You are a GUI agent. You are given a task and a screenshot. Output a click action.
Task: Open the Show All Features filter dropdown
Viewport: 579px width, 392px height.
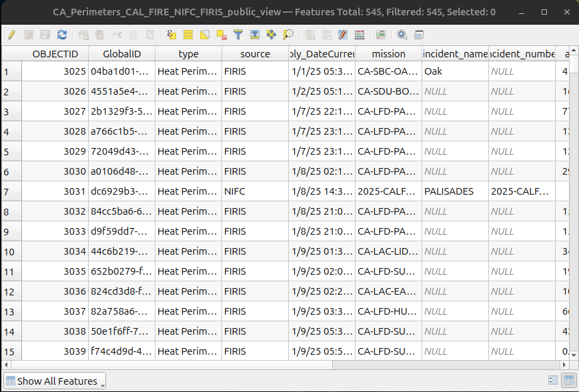click(55, 381)
